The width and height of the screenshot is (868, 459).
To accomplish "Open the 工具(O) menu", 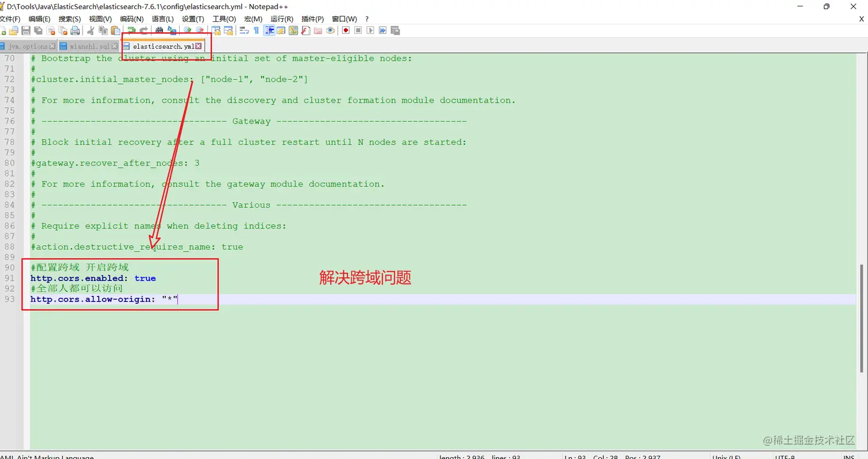I will point(224,19).
